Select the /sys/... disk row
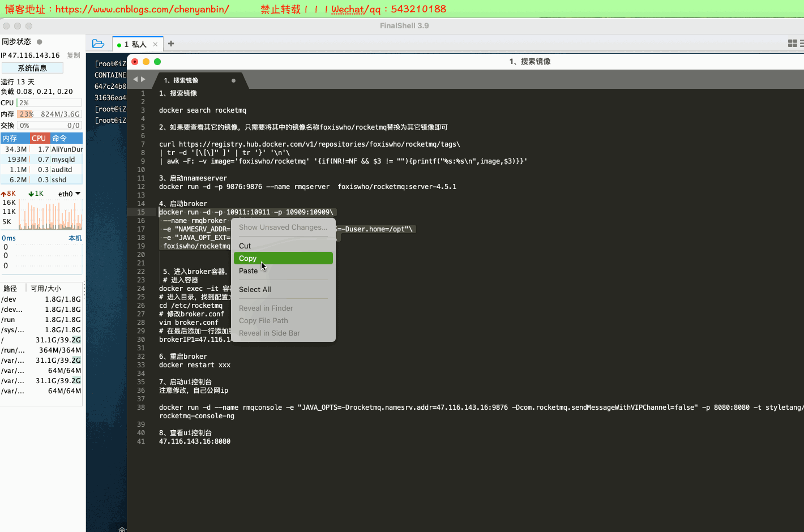This screenshot has width=804, height=532. 41,330
